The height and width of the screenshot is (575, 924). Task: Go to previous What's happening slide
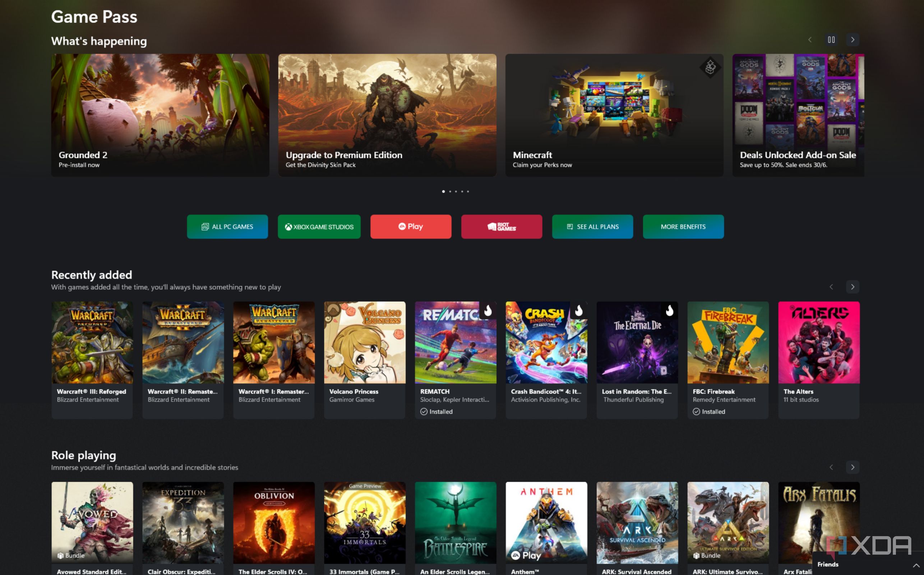810,40
